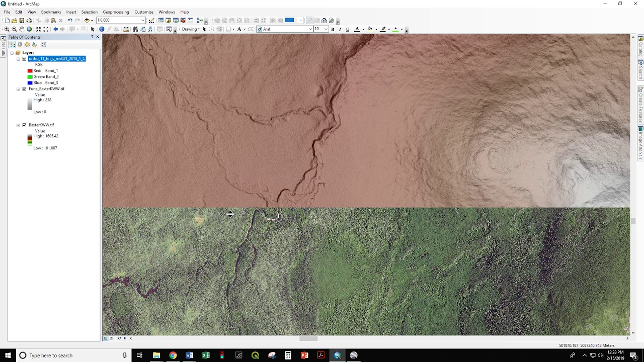List layers by source
The image size is (644, 362).
(x=20, y=44)
